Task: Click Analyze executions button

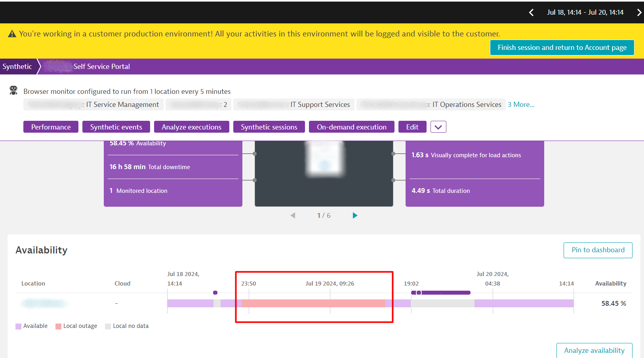Action: (191, 127)
